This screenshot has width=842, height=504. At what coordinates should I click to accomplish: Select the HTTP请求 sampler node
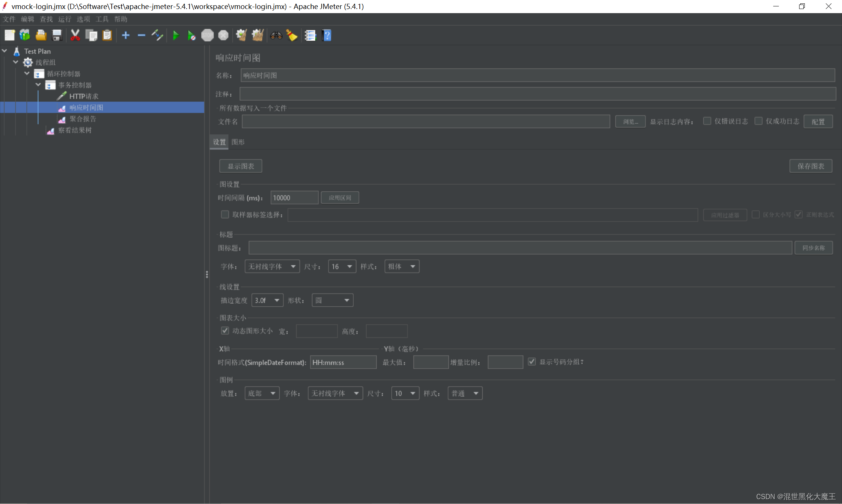pos(84,96)
